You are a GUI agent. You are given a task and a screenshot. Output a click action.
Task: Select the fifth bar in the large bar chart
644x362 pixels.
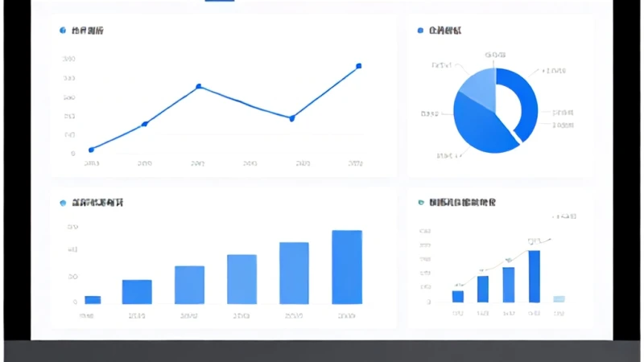click(294, 274)
